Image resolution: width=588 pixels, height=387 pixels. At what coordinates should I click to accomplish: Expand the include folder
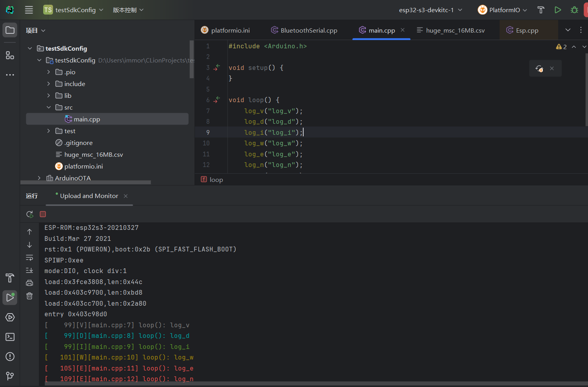pos(49,84)
